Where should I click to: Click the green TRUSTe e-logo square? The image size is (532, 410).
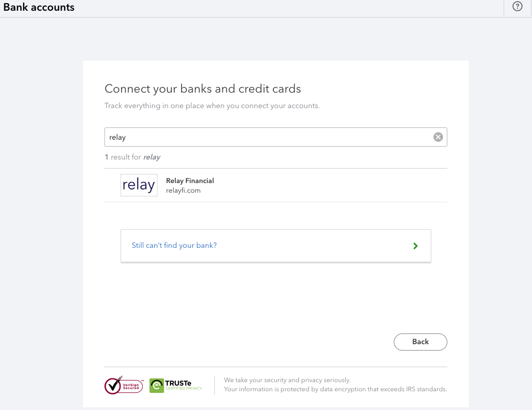[157, 385]
